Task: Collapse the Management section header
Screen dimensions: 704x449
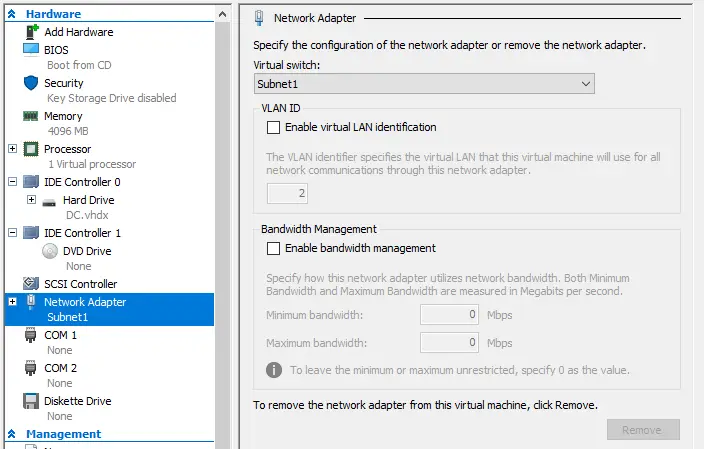Action: point(12,434)
